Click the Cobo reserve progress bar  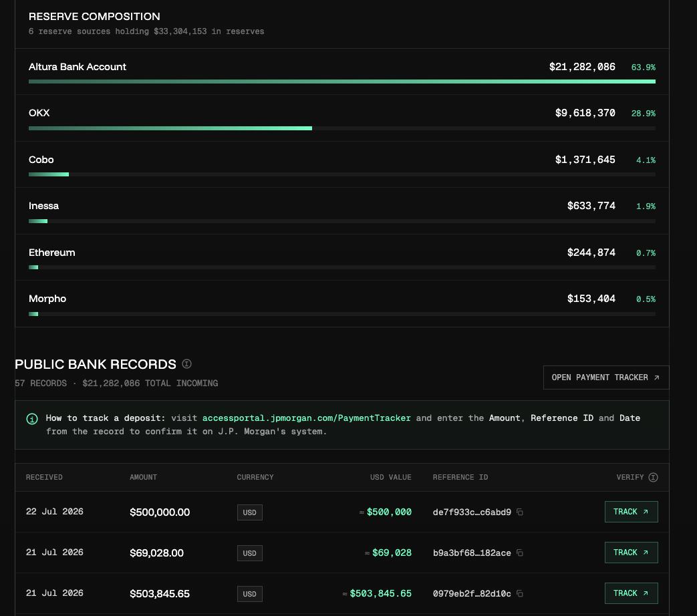(342, 174)
